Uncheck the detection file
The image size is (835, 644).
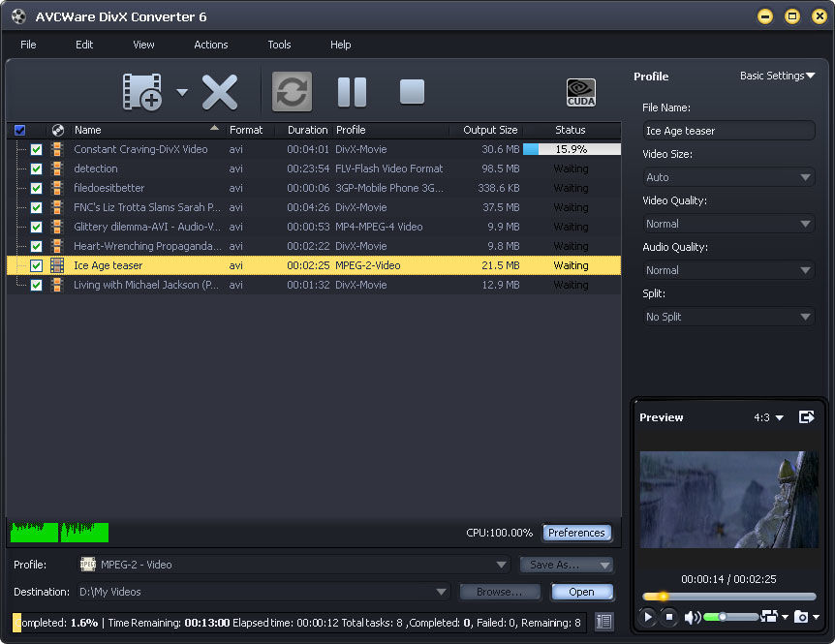click(36, 169)
